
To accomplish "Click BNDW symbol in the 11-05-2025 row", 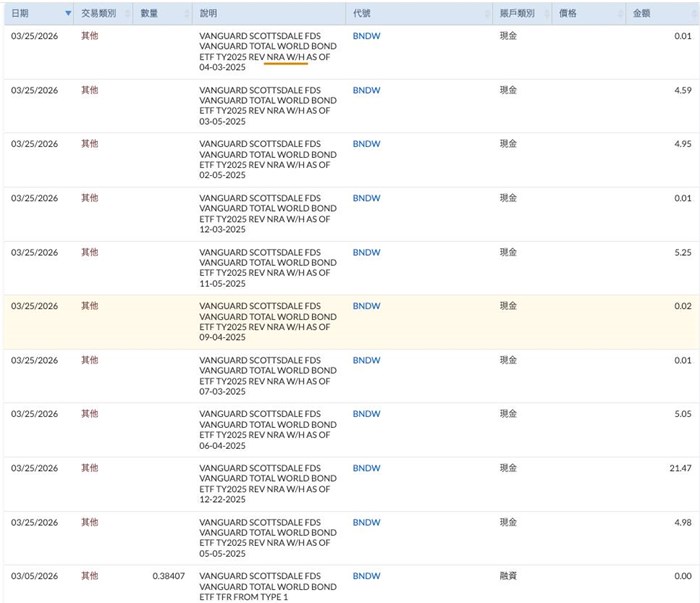I will (366, 252).
